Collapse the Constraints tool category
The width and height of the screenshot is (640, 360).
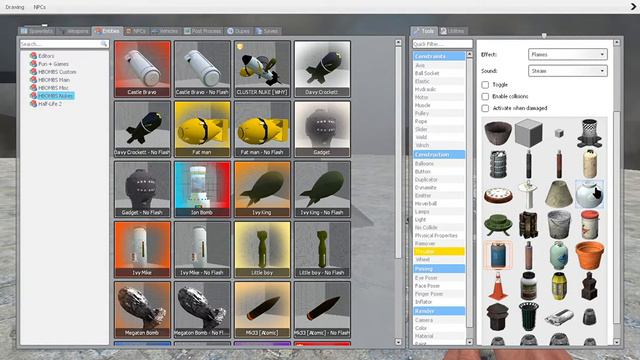tap(439, 56)
